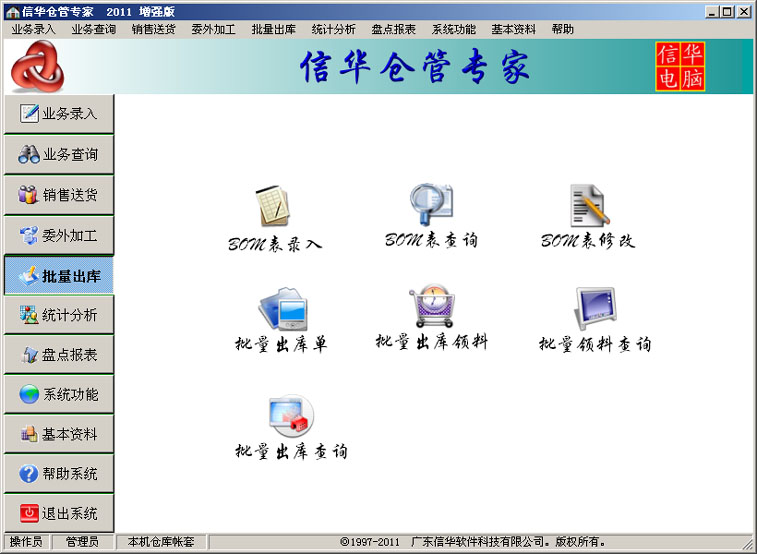The width and height of the screenshot is (757, 554).
Task: Open the 统计分析 menu in menu bar
Action: 334,29
